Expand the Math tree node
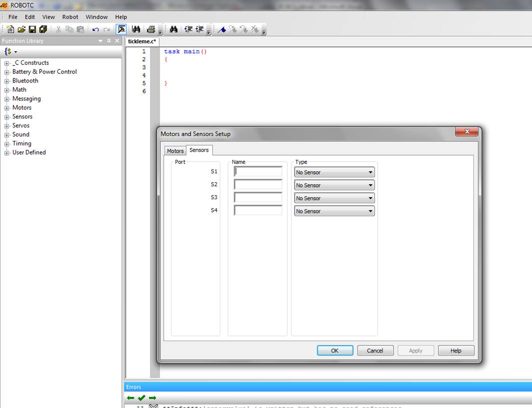Viewport: 532px width, 408px height. click(x=6, y=90)
